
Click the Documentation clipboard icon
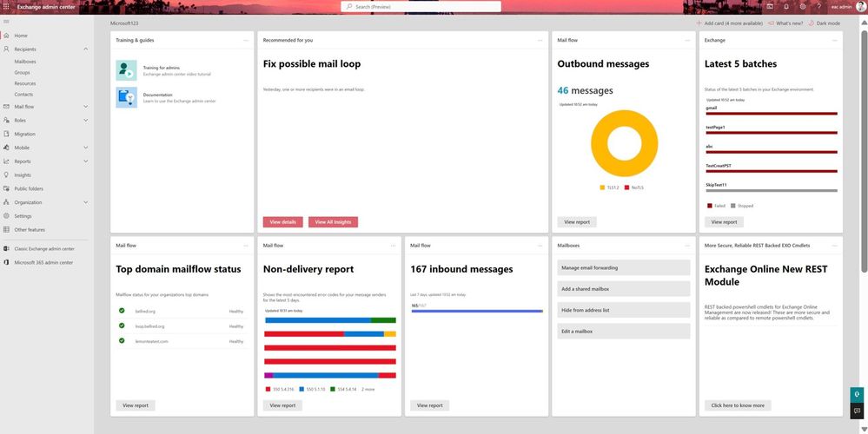click(126, 97)
